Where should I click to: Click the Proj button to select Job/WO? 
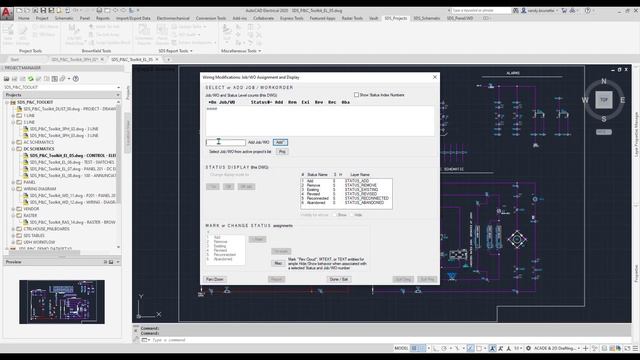pos(282,151)
